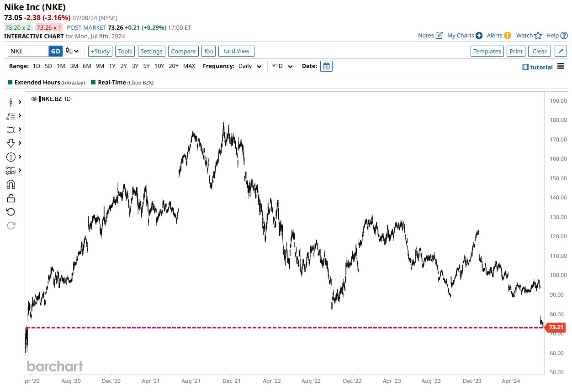Click the Clear button
Image resolution: width=572 pixels, height=392 pixels.
click(540, 51)
